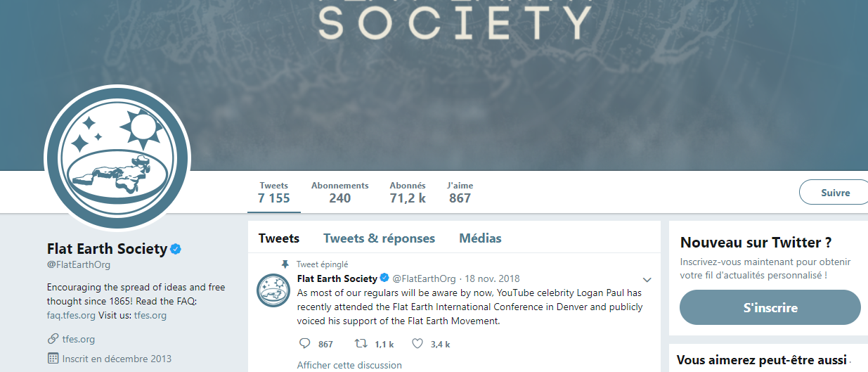Switch to Tweets & réponses tab
868x372 pixels.
(x=379, y=238)
